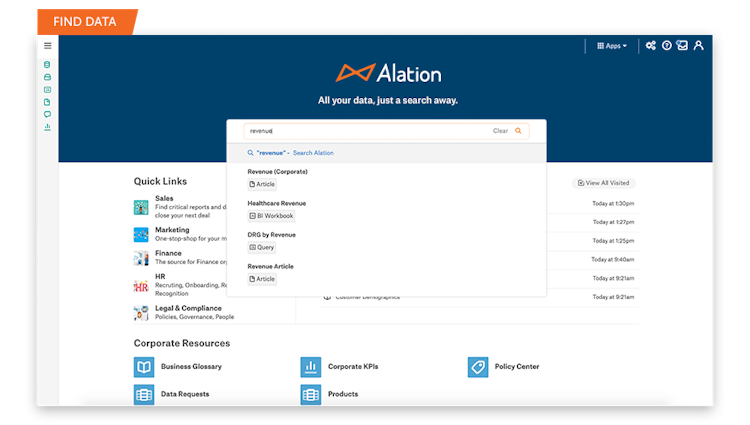Open the help question mark icon
This screenshot has width=750, height=425.
[x=666, y=45]
